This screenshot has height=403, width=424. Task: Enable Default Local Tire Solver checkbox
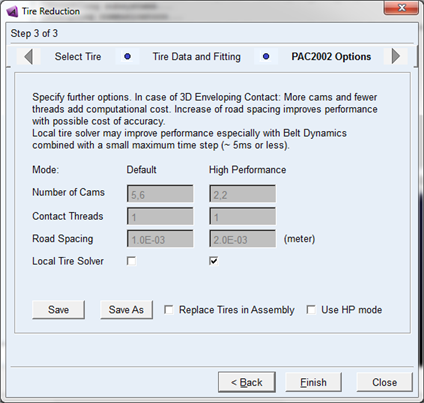point(131,261)
